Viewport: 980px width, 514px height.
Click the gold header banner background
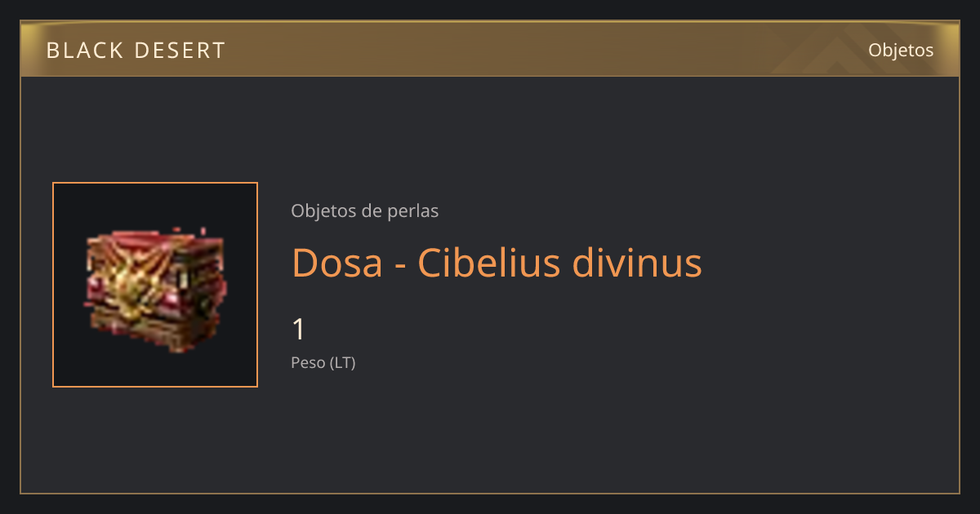click(490, 49)
